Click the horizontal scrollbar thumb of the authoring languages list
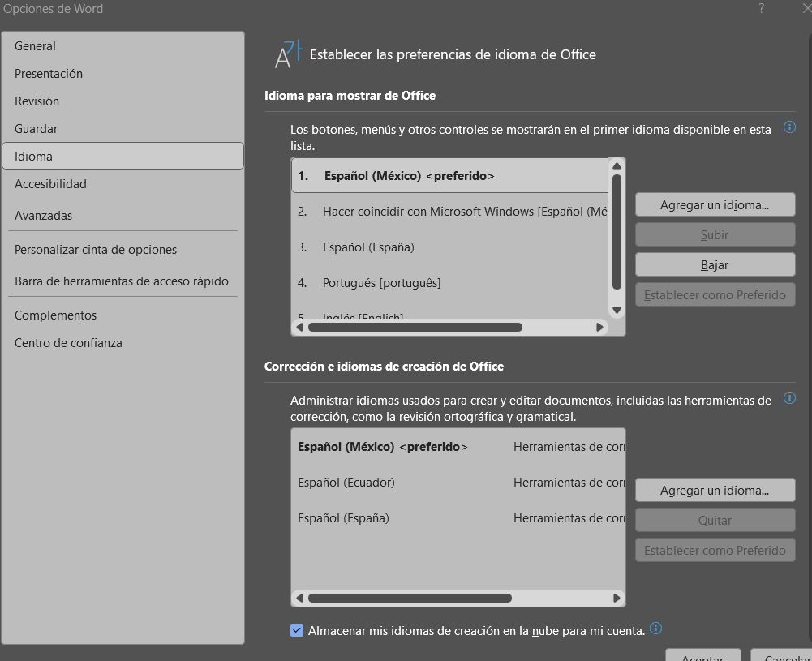 [x=410, y=598]
